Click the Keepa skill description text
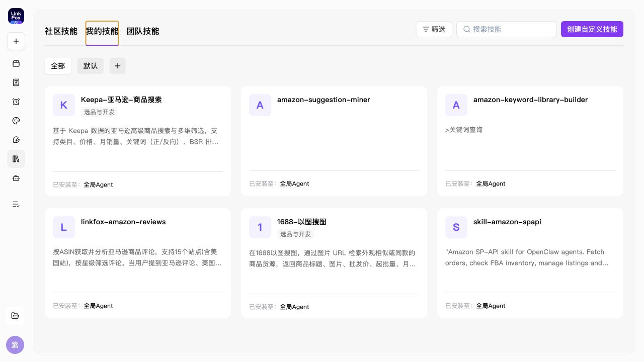Screen dimensions: 644x362 [x=136, y=136]
